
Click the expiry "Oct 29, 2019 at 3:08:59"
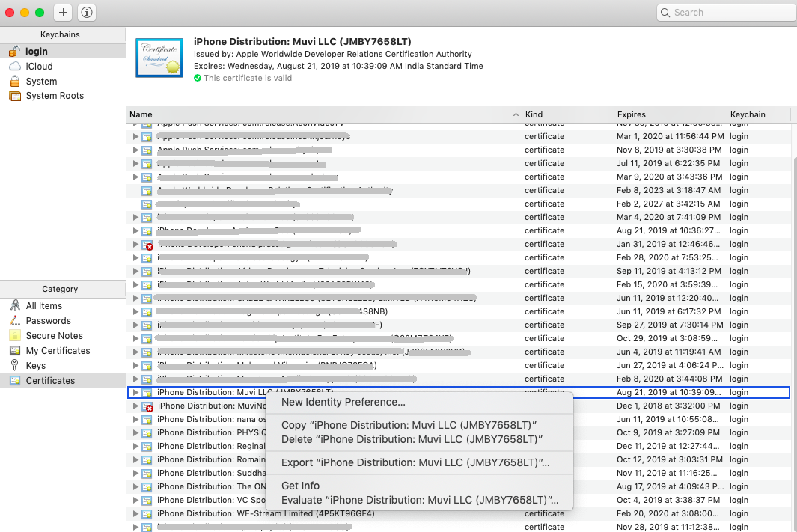point(668,338)
